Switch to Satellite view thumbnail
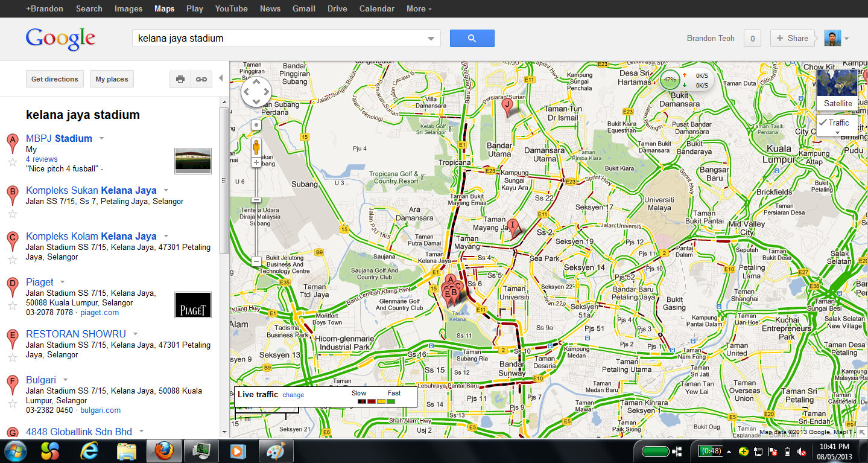Viewport: 868px width, 463px height. [837, 83]
